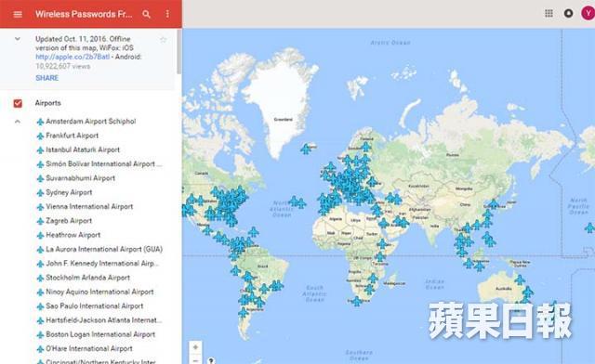
Task: Select Boston Logan International Airport entry
Action: tap(100, 334)
